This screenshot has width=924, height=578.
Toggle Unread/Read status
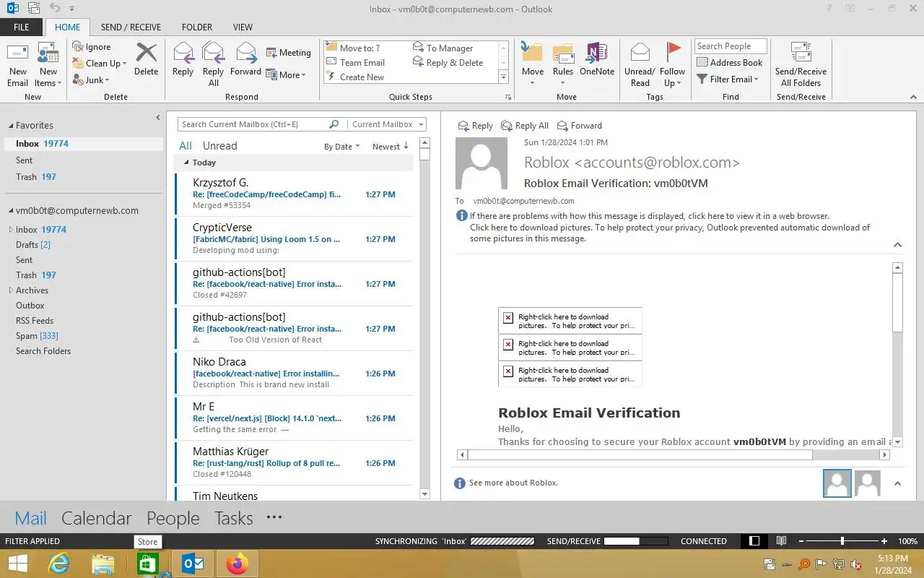tap(640, 65)
